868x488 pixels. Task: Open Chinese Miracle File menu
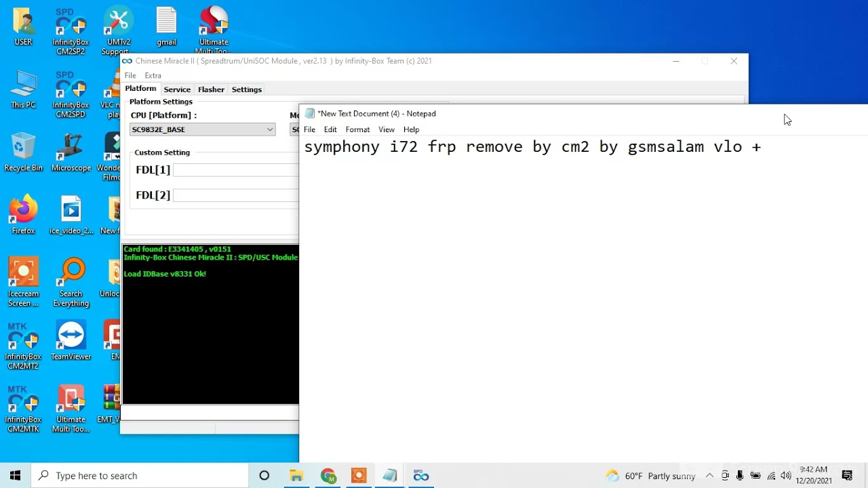point(130,75)
